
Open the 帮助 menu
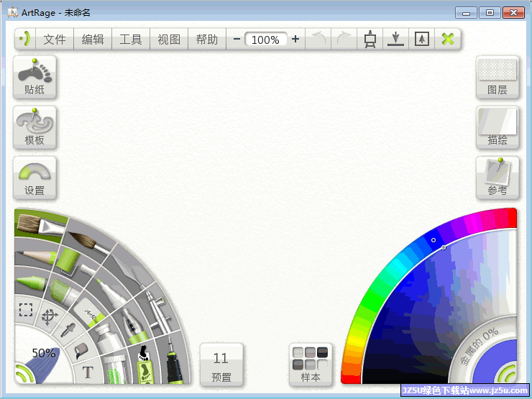207,40
